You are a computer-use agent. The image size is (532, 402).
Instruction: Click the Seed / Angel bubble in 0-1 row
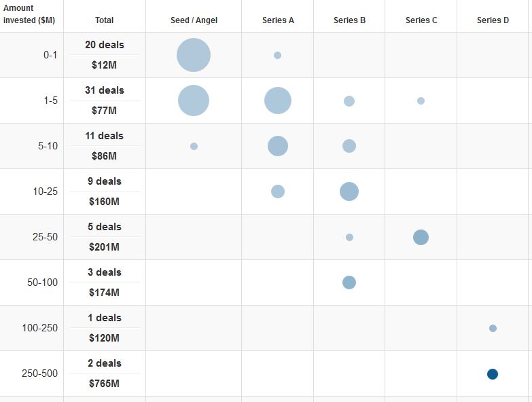click(194, 55)
